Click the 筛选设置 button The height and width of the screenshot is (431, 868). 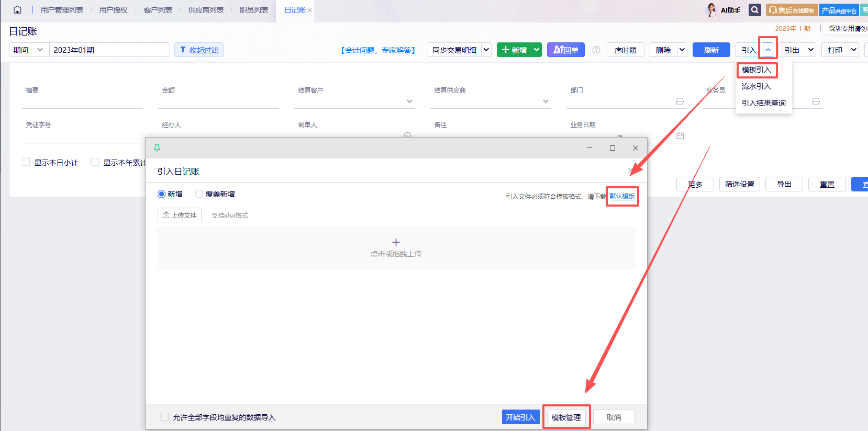tap(740, 184)
